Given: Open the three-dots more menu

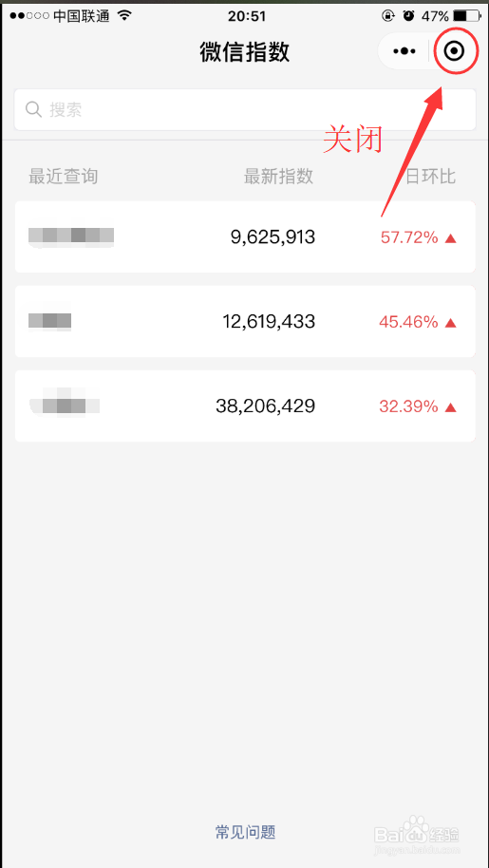Looking at the screenshot, I should [404, 51].
